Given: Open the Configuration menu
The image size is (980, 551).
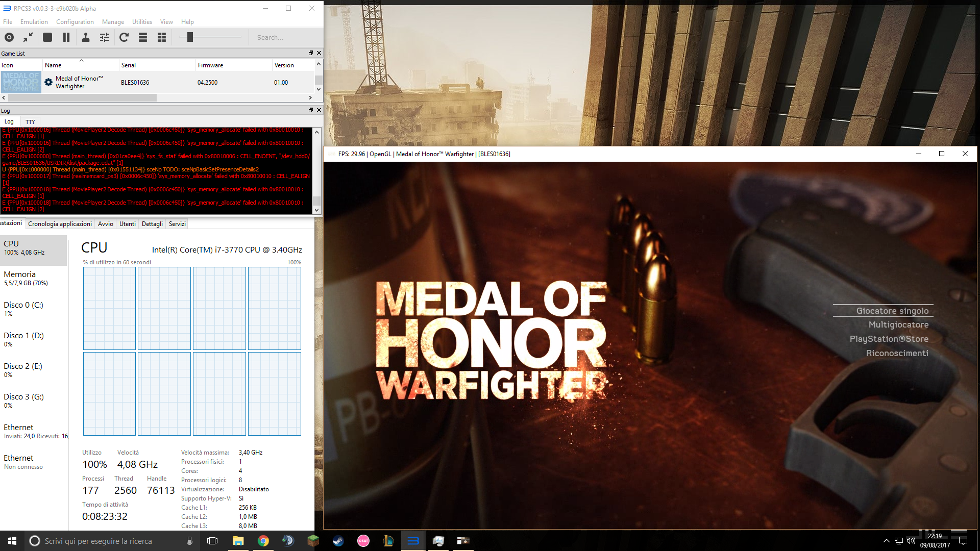Looking at the screenshot, I should point(75,22).
